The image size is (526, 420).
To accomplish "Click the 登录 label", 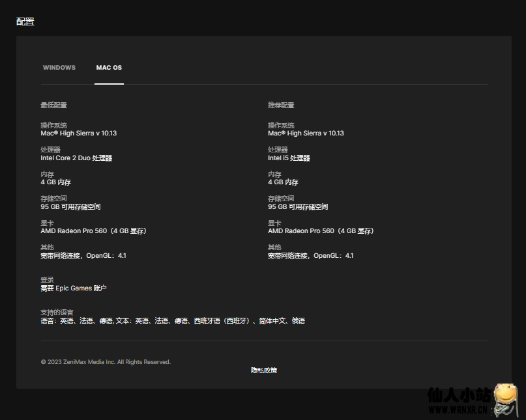I will (47, 280).
